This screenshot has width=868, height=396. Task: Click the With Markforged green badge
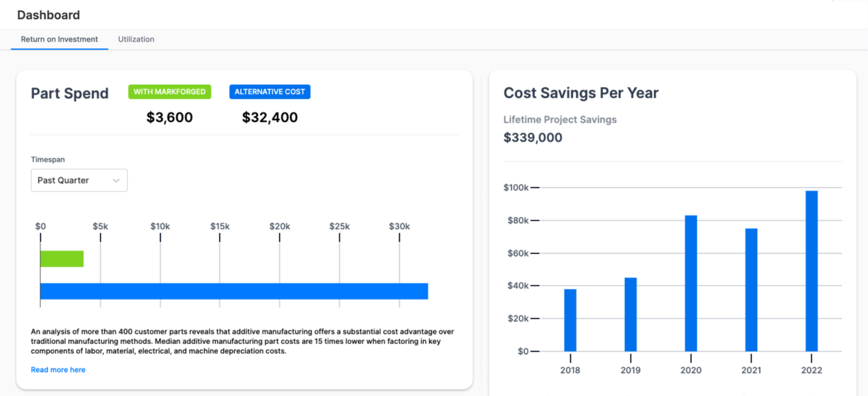169,92
